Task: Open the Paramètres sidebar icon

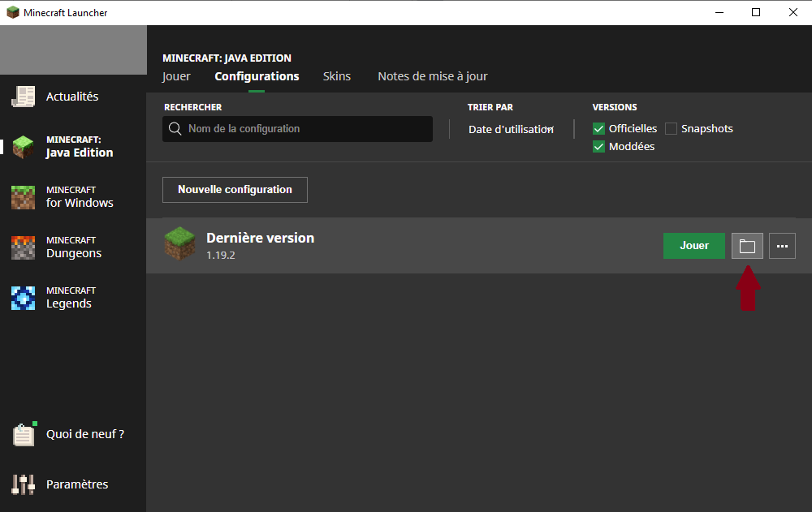Action: click(24, 484)
